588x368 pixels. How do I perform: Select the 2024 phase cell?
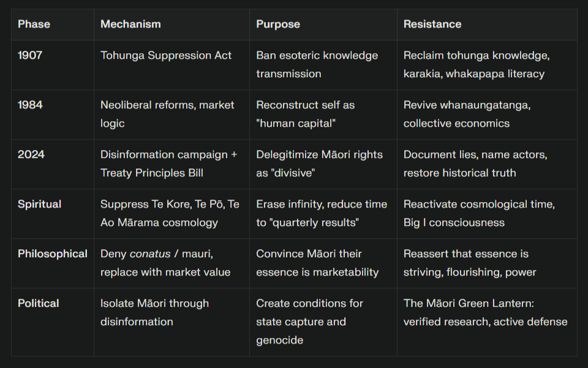pos(30,154)
